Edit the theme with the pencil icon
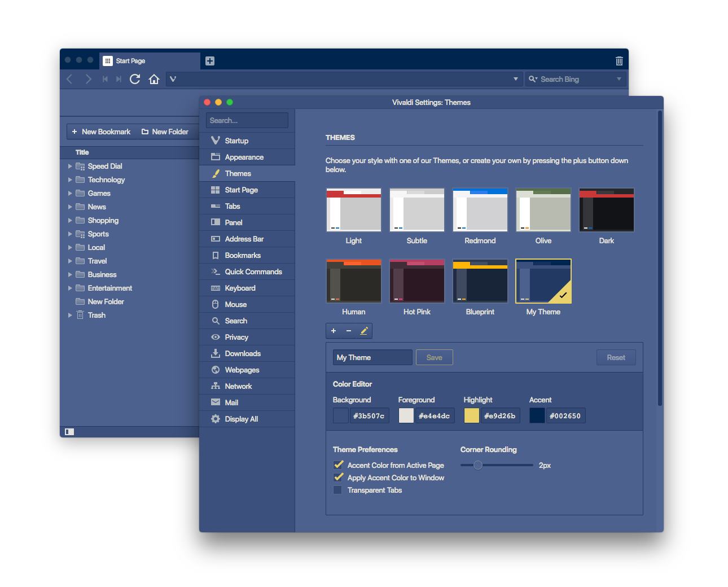The image size is (728, 587). point(364,331)
